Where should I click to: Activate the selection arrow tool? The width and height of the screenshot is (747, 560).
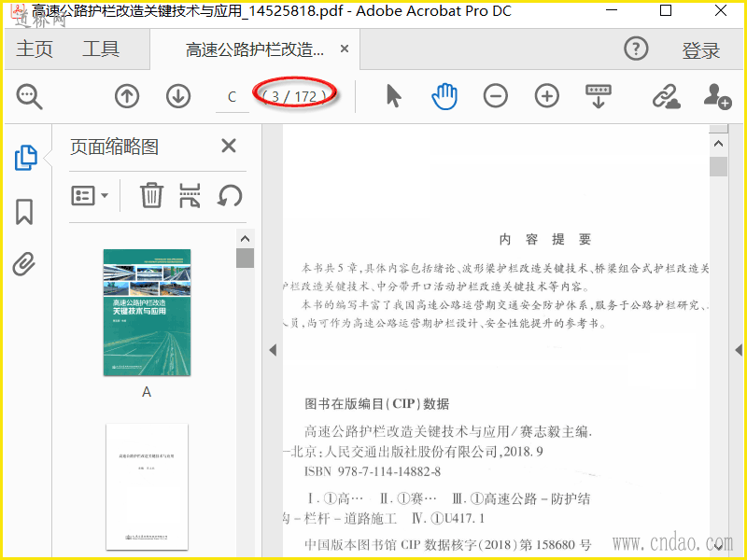pyautogui.click(x=393, y=96)
